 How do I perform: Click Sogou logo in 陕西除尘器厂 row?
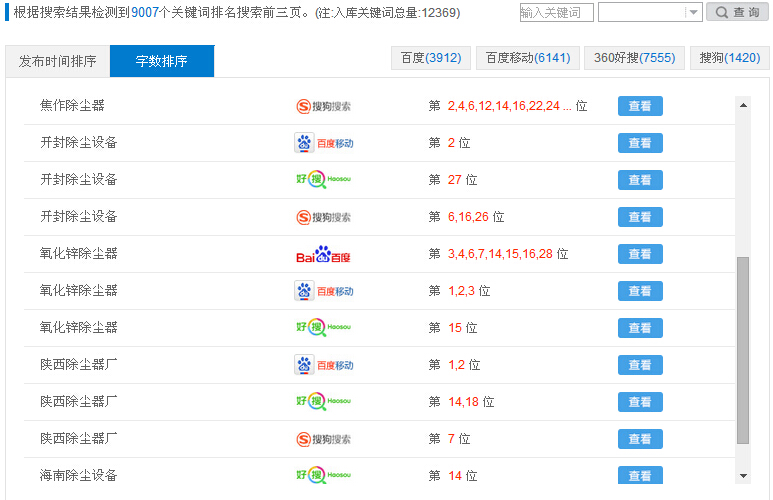323,439
